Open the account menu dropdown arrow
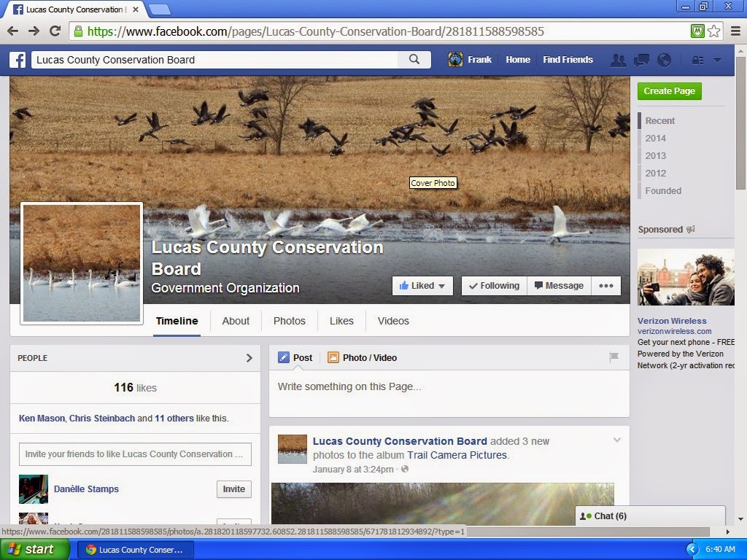747x560 pixels. 718,61
